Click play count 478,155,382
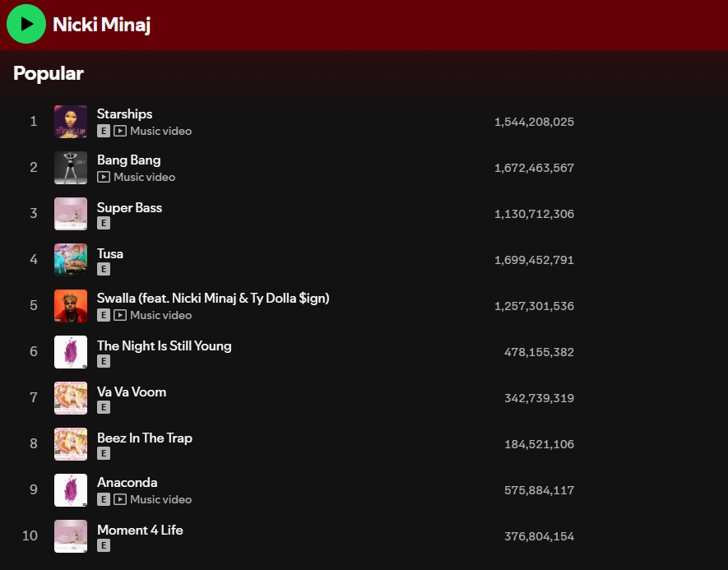This screenshot has width=728, height=570. point(539,352)
